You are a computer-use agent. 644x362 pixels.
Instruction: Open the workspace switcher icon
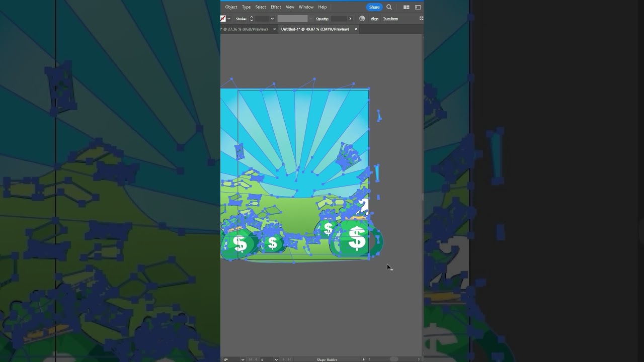418,7
